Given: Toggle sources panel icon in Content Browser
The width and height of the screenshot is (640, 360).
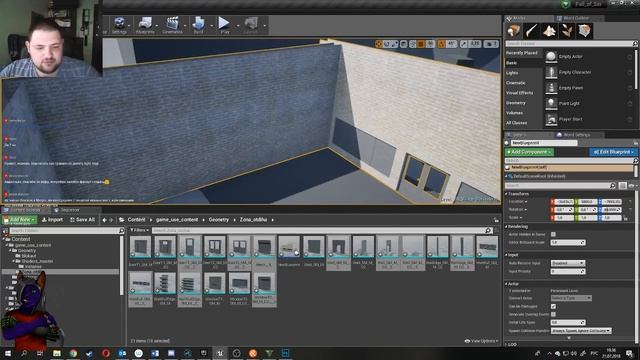Looking at the screenshot, I should pos(5,231).
